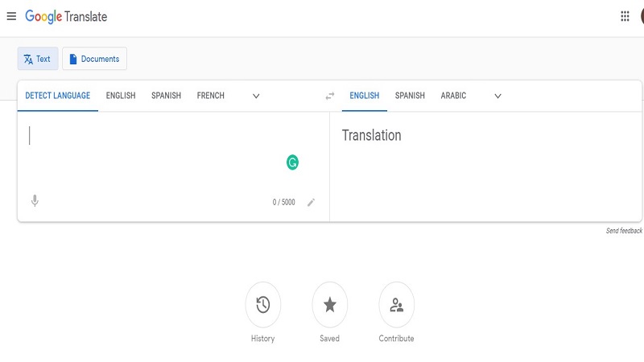Switch to Documents translation mode
Image resolution: width=644 pixels, height=362 pixels.
[x=94, y=59]
